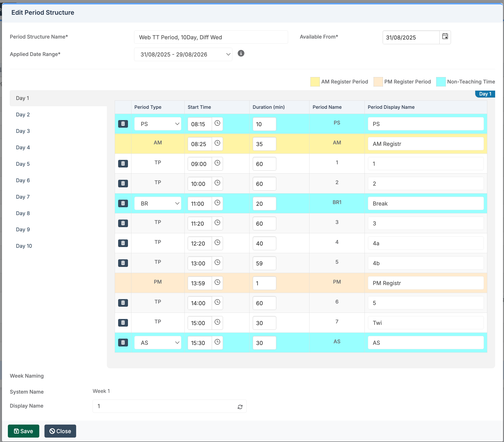
Task: Switch to the Day 2 tab
Action: [x=23, y=115]
